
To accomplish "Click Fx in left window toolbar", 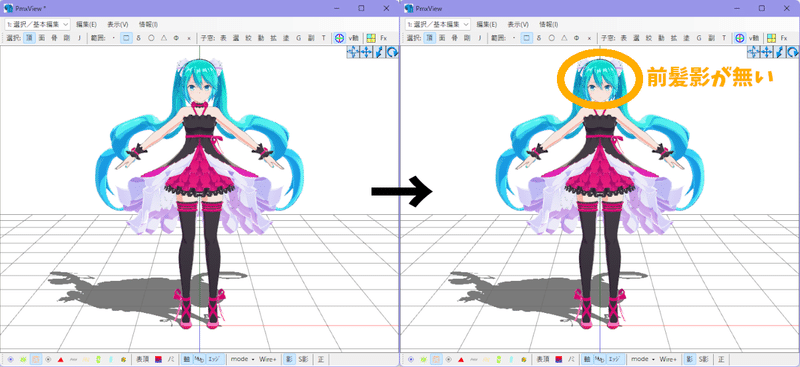I will 384,38.
